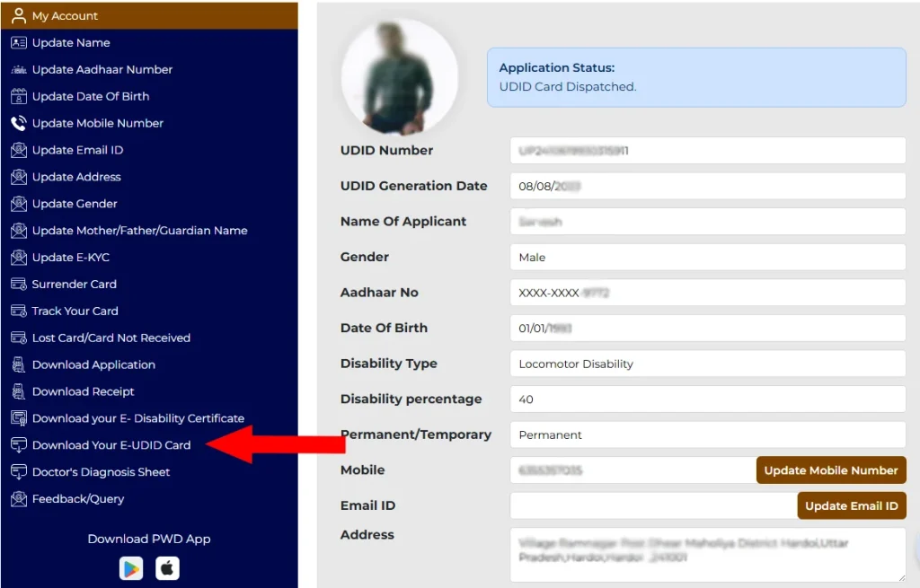Click the Update Date Of Birth calendar icon
Image resolution: width=920 pixels, height=588 pixels.
click(x=19, y=96)
